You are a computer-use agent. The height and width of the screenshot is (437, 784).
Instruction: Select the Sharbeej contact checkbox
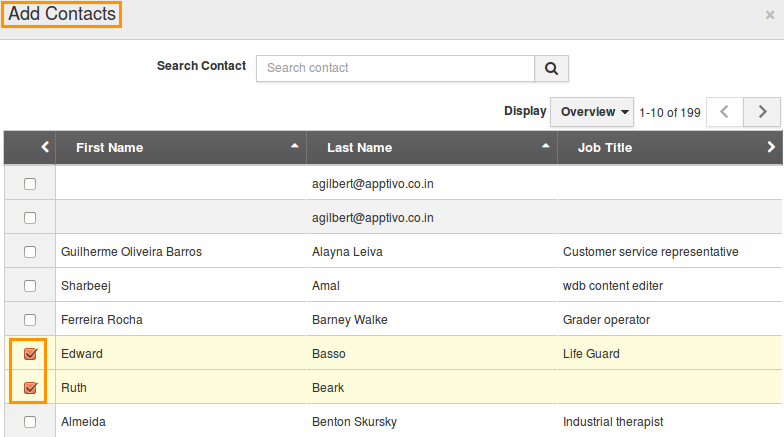tap(30, 286)
